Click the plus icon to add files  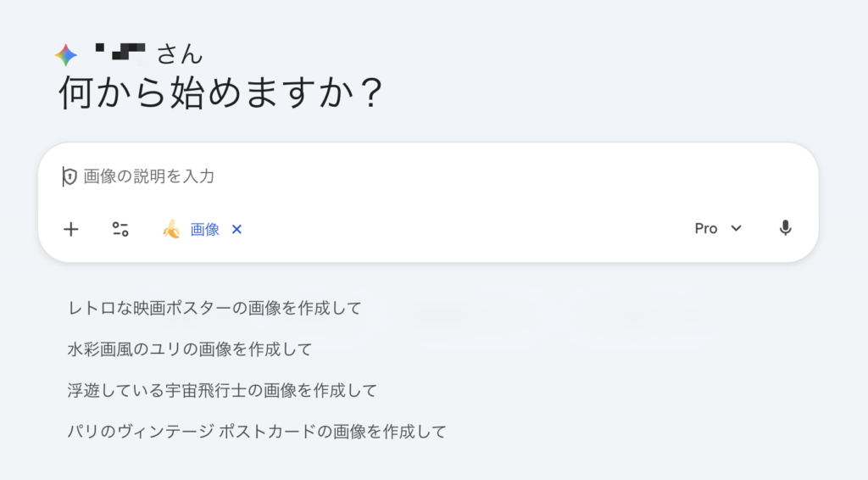(71, 229)
